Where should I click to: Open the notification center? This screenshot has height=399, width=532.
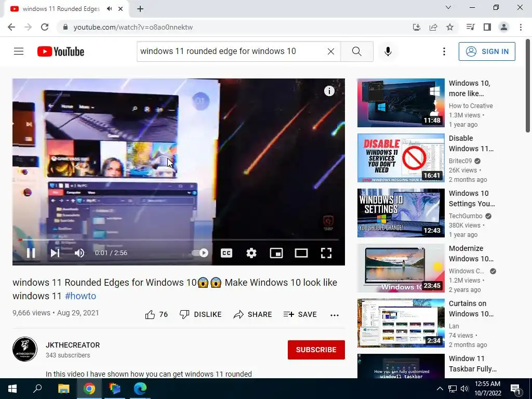click(516, 389)
